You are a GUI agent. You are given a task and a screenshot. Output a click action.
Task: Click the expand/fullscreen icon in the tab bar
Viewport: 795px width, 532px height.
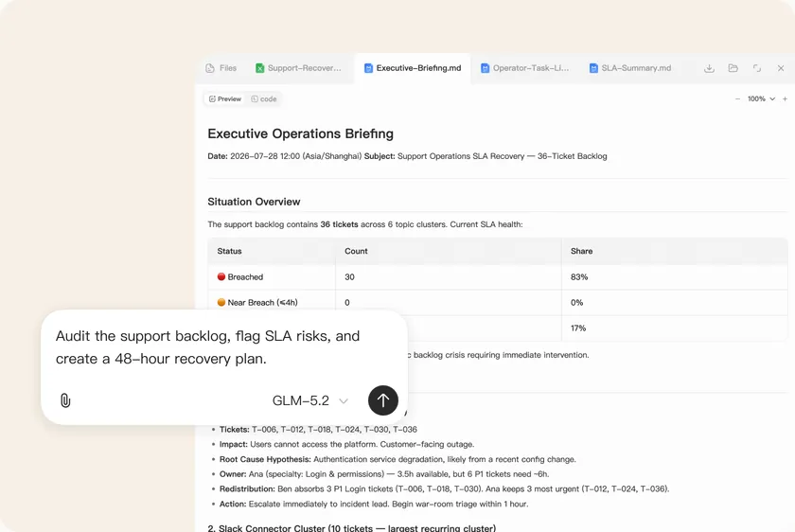coord(757,68)
